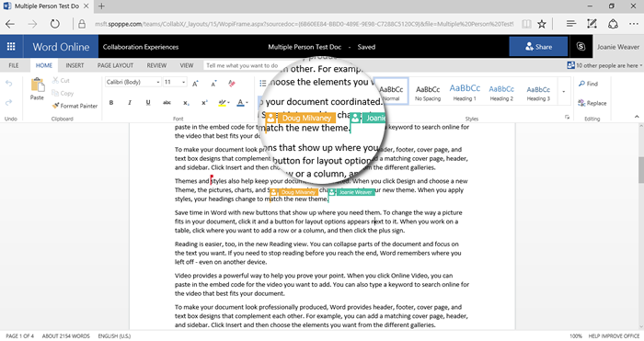Open a new browser tab
Image resolution: width=644 pixels, height=341 pixels.
101,6
